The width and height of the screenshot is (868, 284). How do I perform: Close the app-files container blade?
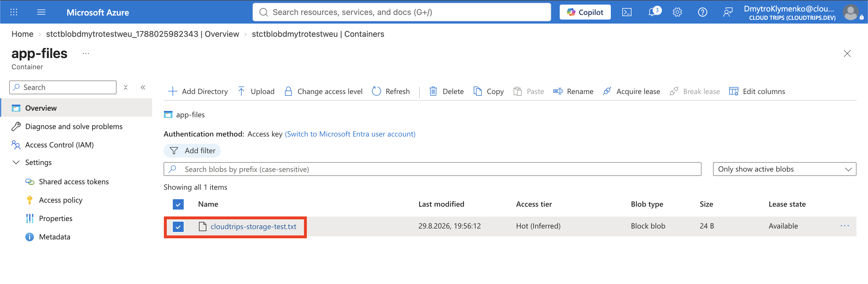coord(847,53)
